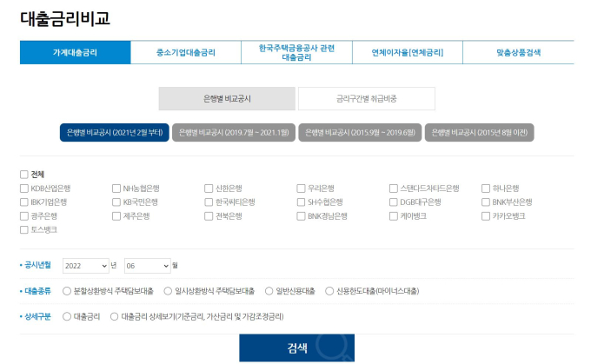Click the 상세구분 label
Image resolution: width=591 pixels, height=364 pixels.
click(x=37, y=316)
